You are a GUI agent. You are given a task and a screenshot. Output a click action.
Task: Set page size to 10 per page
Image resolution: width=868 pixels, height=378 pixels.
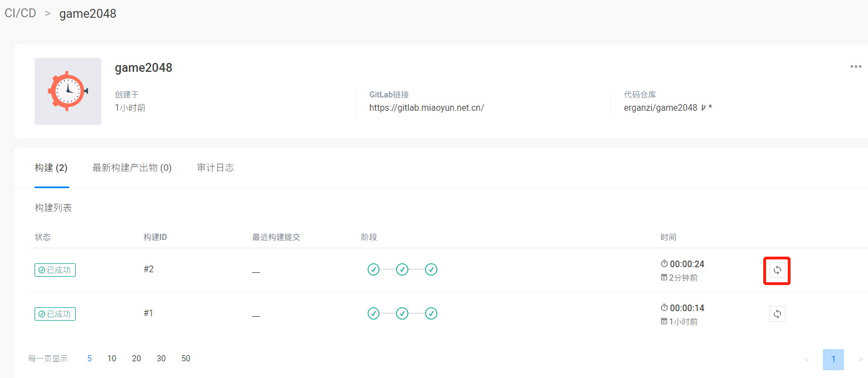tap(112, 359)
